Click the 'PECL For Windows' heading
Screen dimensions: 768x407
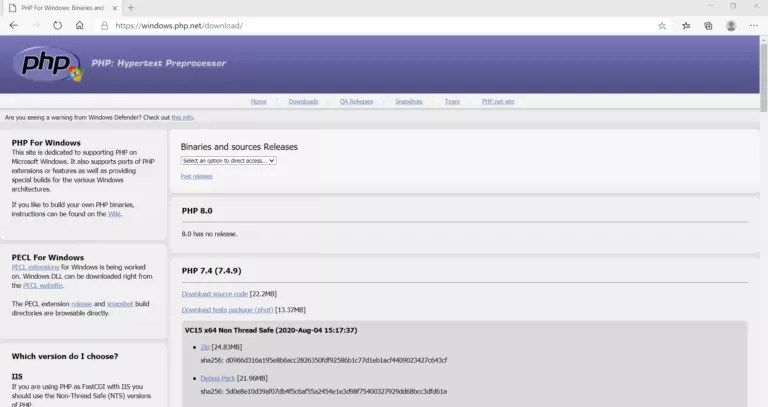(48, 258)
